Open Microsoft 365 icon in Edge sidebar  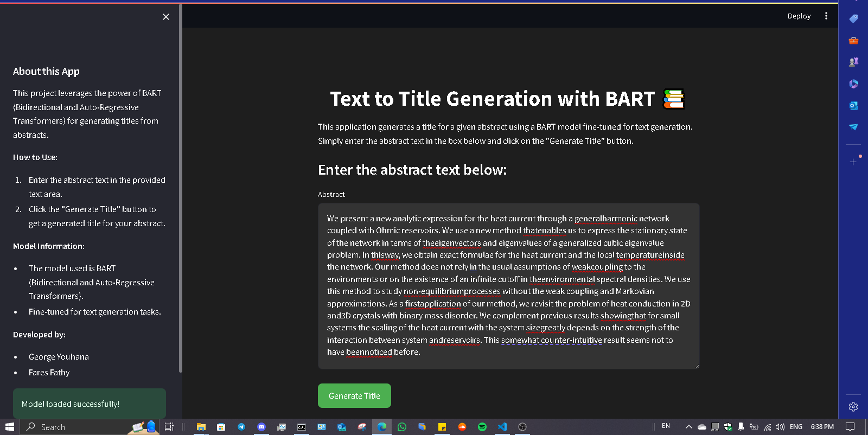(853, 84)
